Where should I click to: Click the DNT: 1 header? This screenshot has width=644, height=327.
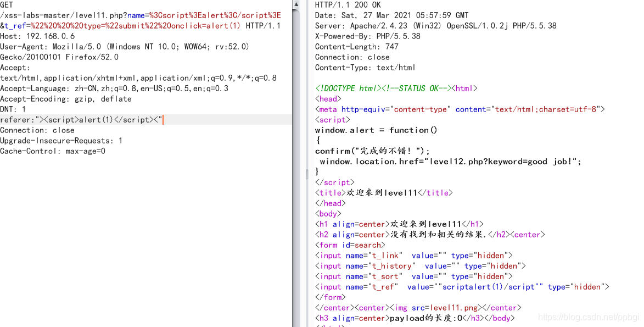click(x=13, y=109)
